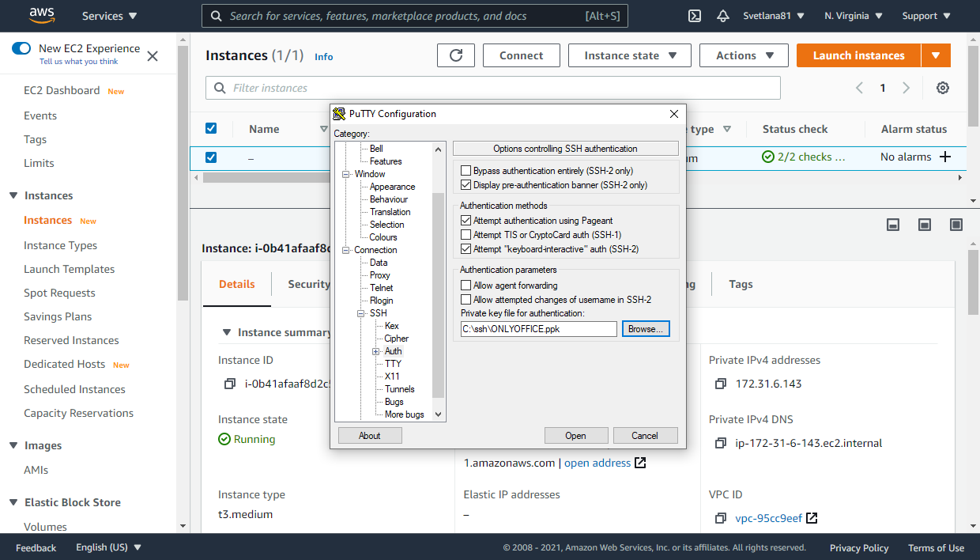This screenshot has height=560, width=980.
Task: Collapse the Connection tree node
Action: pos(345,250)
